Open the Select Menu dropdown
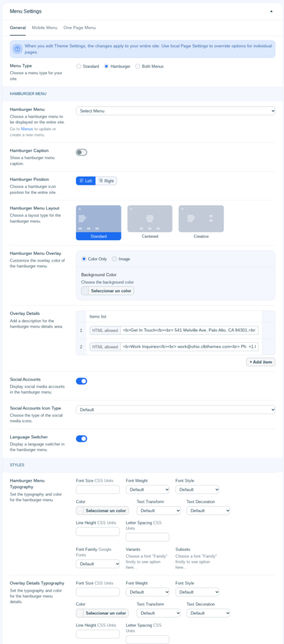 [x=176, y=111]
